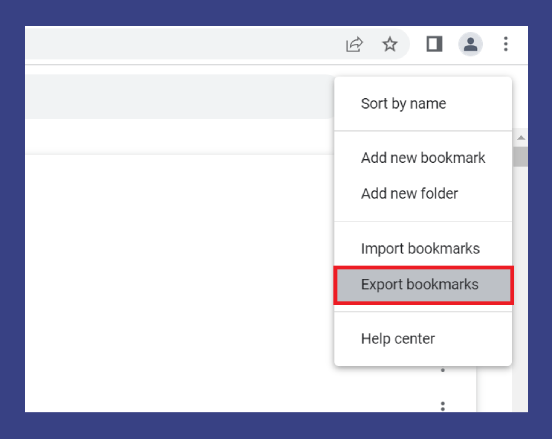Open the browser side panel

tap(434, 44)
